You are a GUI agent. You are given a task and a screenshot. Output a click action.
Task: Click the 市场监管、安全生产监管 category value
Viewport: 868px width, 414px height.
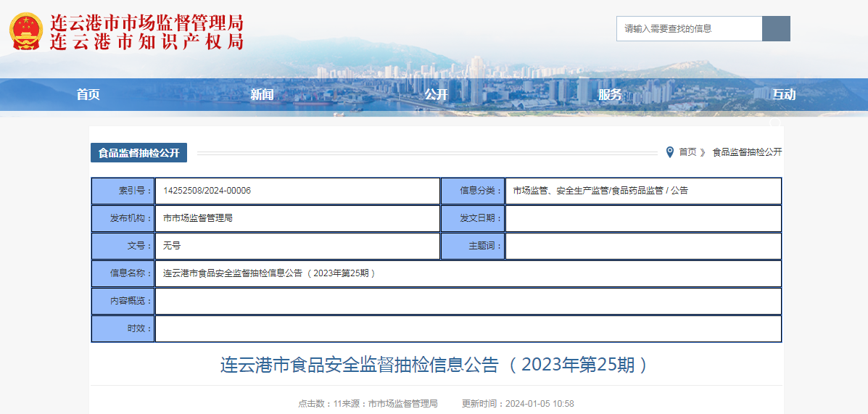tap(600, 191)
